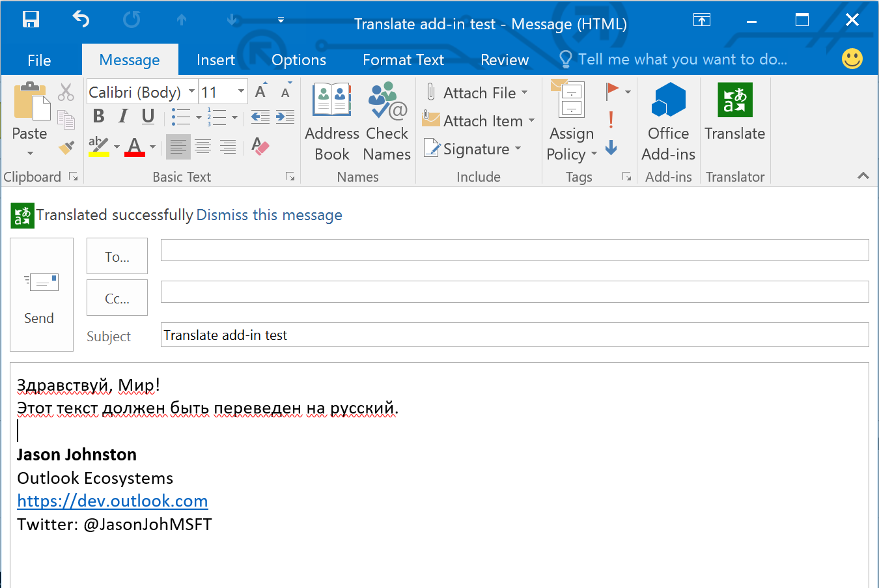Expand highlight color dropdown arrow
The image size is (879, 588).
(117, 147)
